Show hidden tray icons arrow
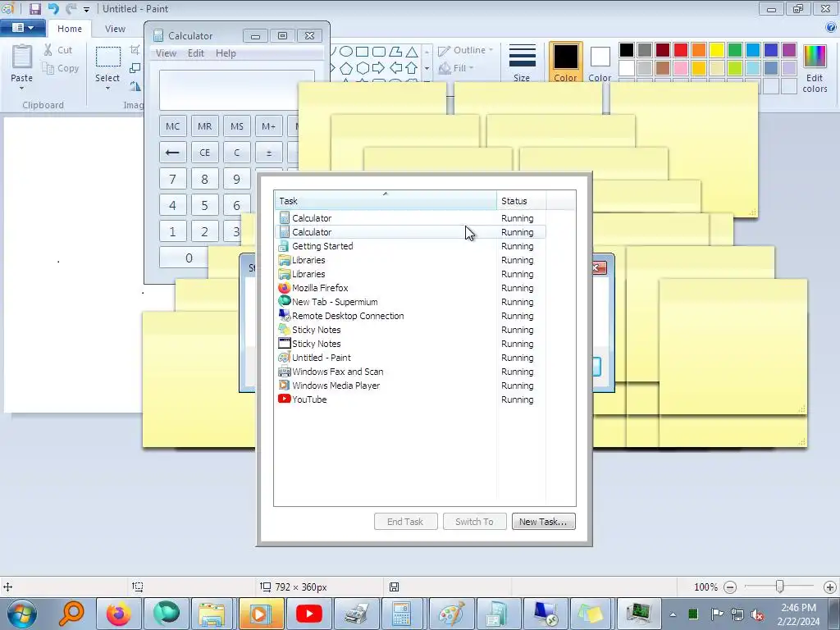The image size is (840, 630). (673, 614)
